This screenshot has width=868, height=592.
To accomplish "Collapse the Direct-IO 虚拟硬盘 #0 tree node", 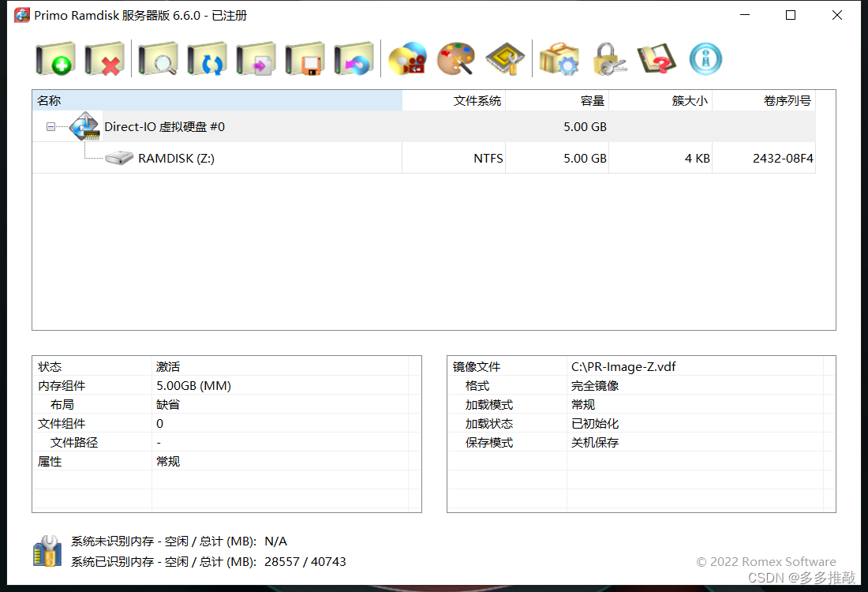I will pyautogui.click(x=51, y=127).
